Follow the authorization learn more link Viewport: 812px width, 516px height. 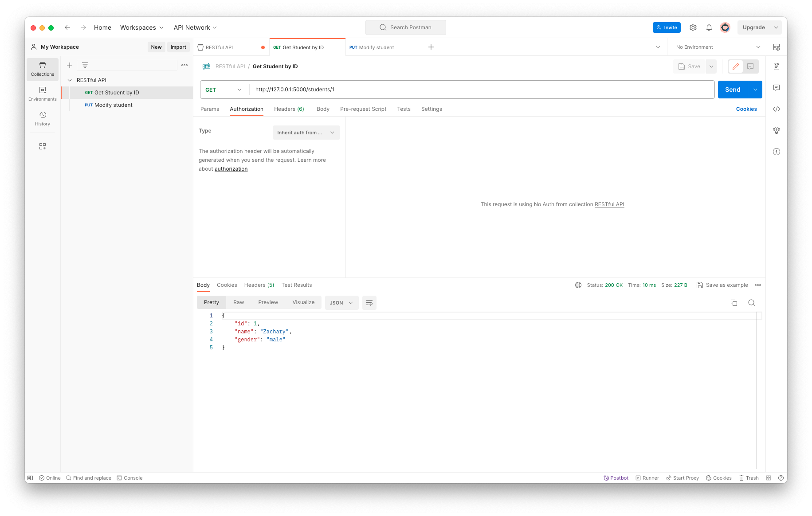pos(231,169)
